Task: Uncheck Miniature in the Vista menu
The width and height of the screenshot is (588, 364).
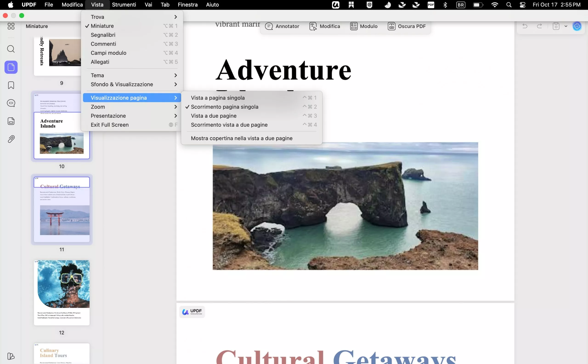Action: 102,26
